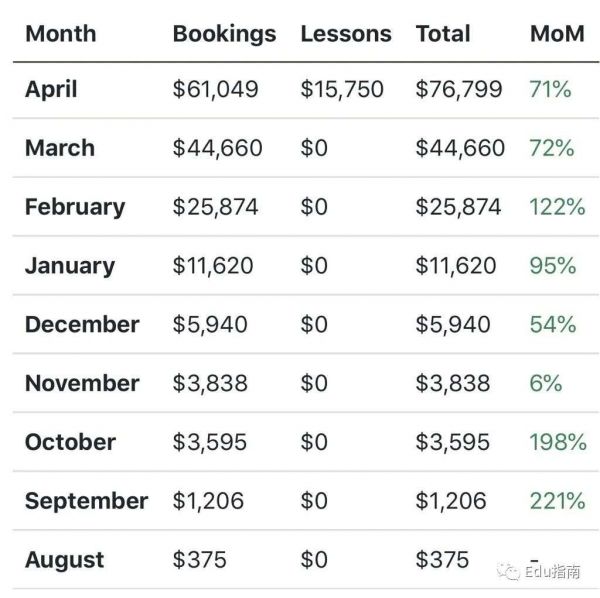
Task: Click the $61,049 bookings cell
Action: [x=215, y=89]
